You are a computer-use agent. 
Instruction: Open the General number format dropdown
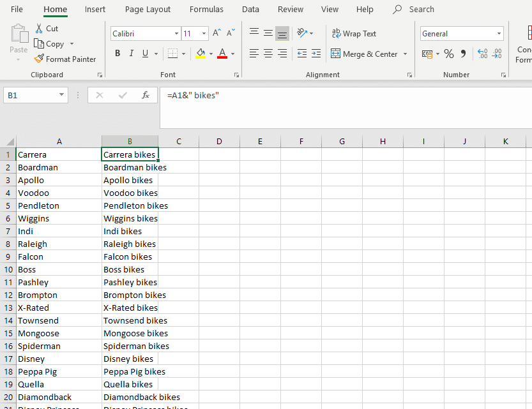click(500, 33)
